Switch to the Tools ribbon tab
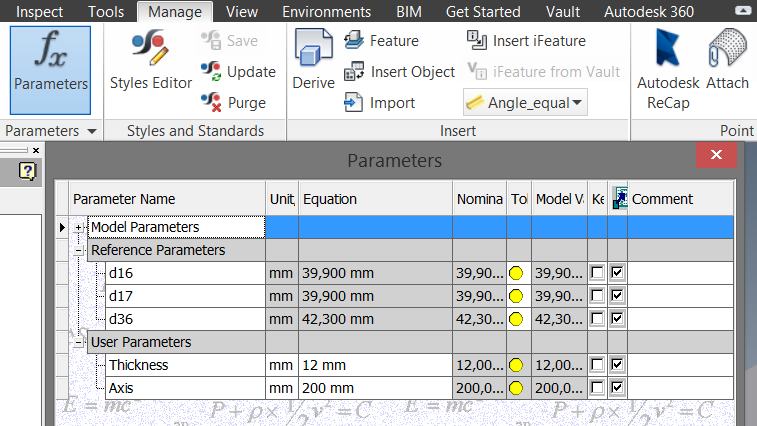 (x=106, y=11)
